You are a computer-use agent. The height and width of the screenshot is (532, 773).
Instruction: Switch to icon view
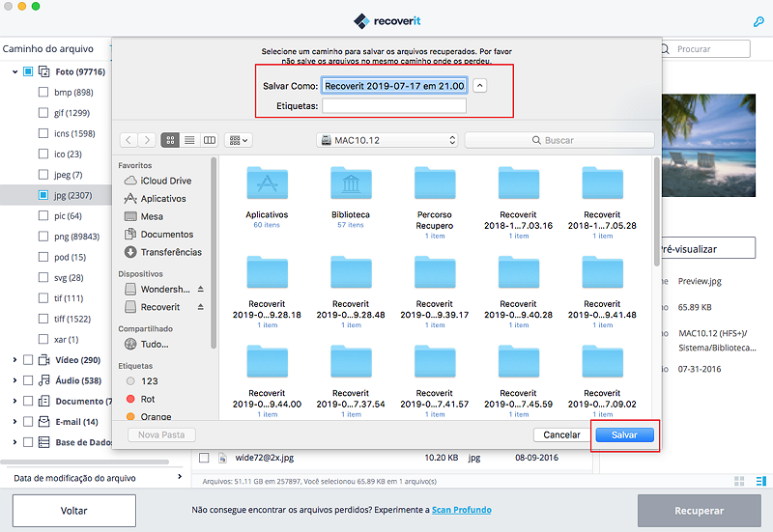click(170, 140)
